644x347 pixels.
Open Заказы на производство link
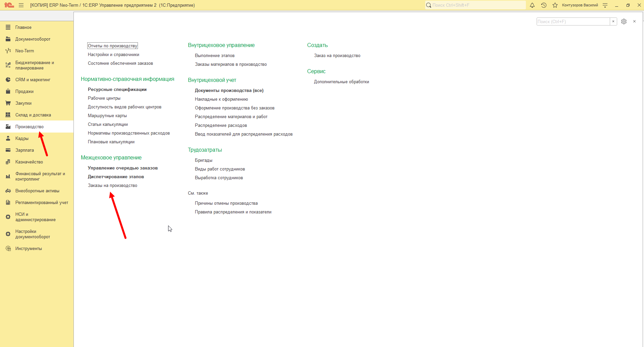point(112,185)
